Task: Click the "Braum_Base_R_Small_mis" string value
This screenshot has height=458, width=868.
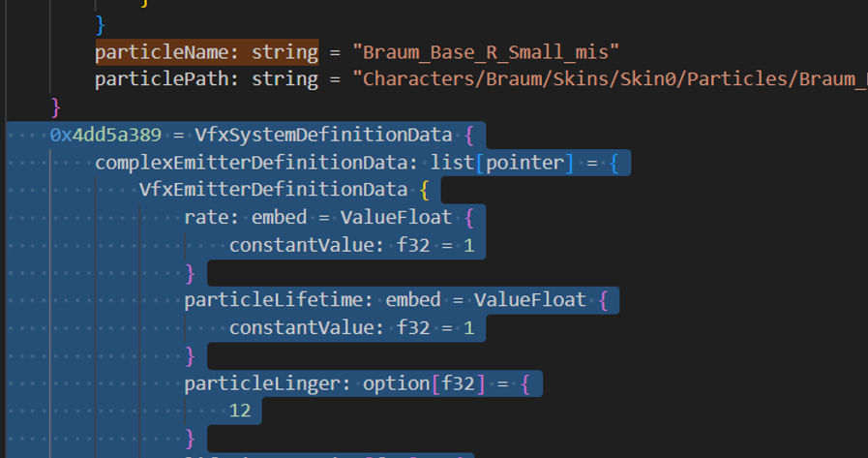Action: click(x=485, y=51)
